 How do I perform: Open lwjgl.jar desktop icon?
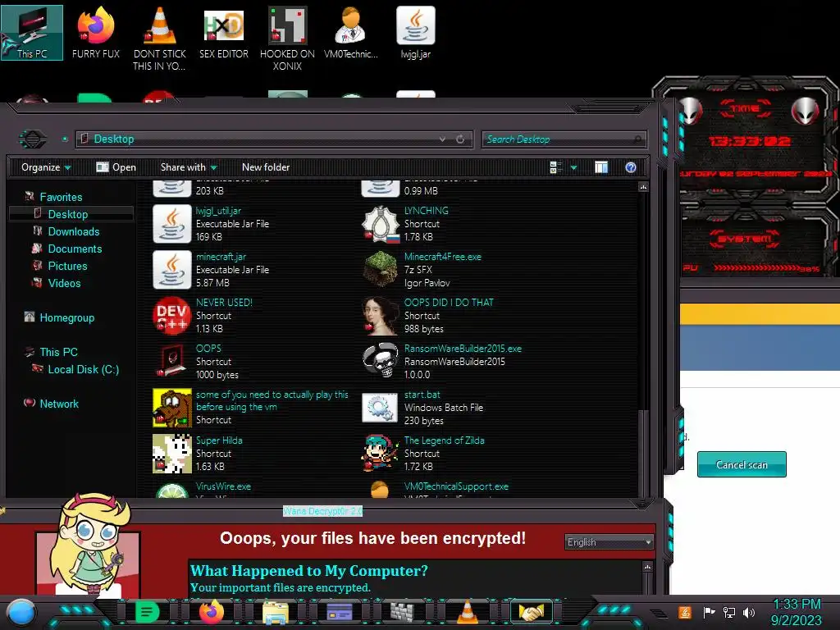click(416, 33)
